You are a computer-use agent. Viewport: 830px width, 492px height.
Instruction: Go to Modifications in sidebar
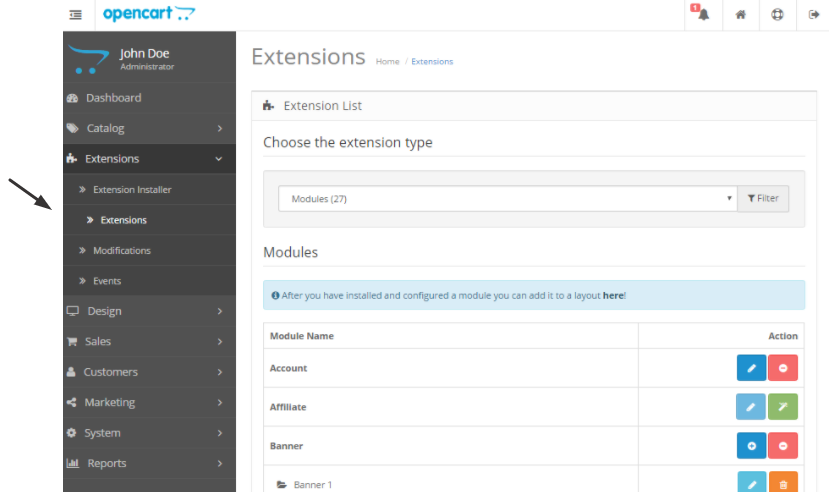pyautogui.click(x=122, y=250)
